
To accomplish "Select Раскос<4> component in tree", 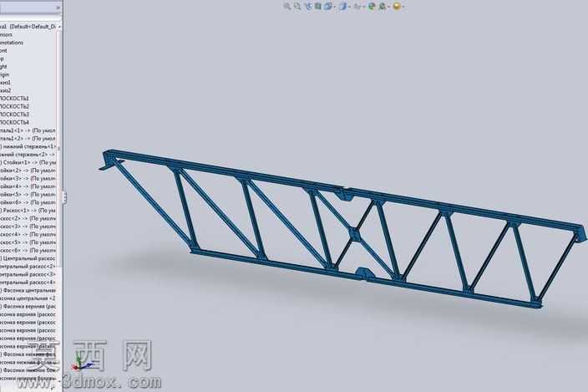I will 28,235.
